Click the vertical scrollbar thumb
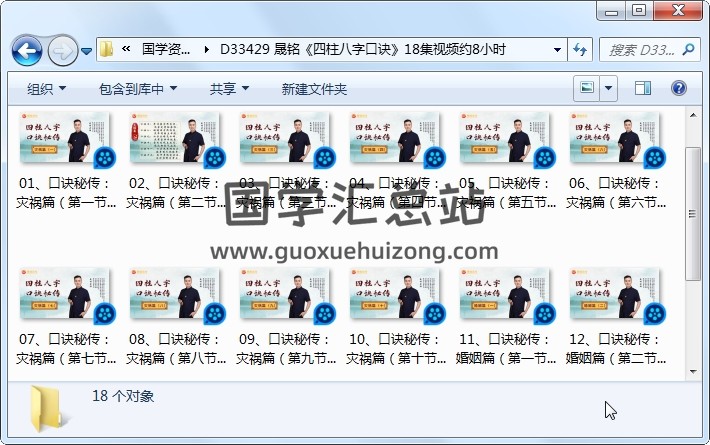The image size is (710, 445). (693, 200)
